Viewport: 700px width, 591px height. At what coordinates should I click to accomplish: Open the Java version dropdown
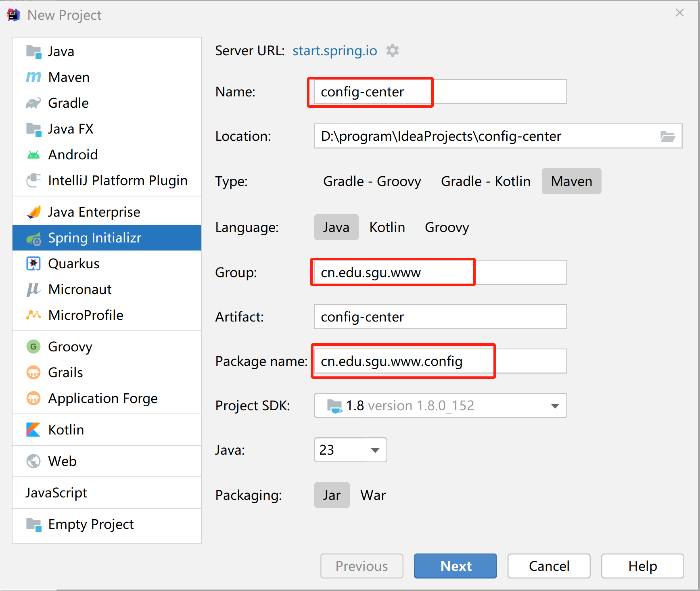(350, 450)
